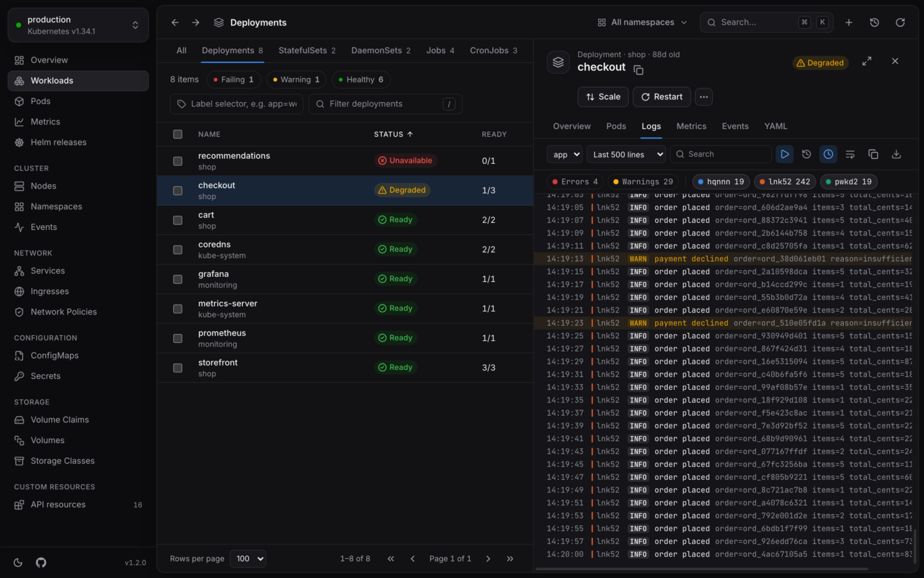Tick the storefront deployment checkbox

pos(178,368)
